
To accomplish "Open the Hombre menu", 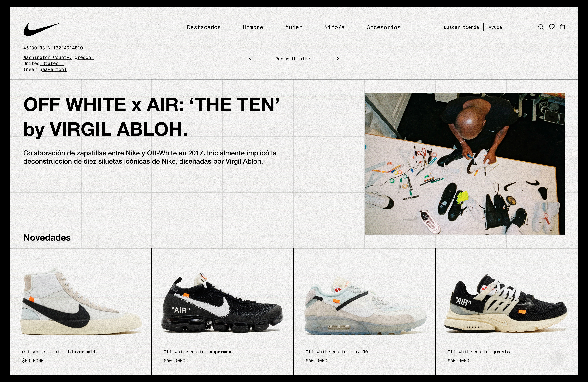I will coord(253,27).
